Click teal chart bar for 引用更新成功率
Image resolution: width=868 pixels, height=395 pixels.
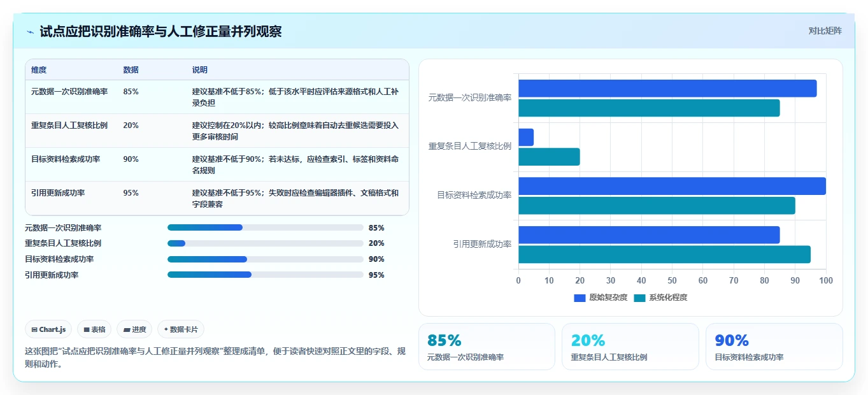pyautogui.click(x=664, y=254)
